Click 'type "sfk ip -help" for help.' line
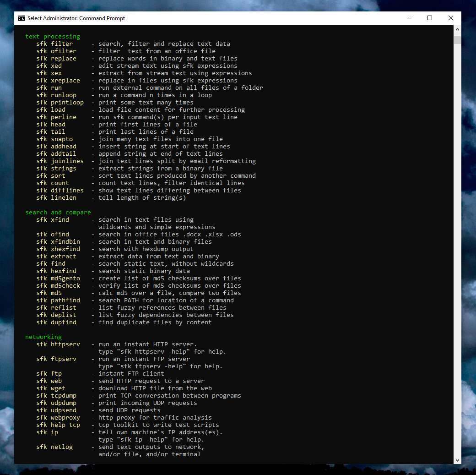476x475 pixels. 151,439
